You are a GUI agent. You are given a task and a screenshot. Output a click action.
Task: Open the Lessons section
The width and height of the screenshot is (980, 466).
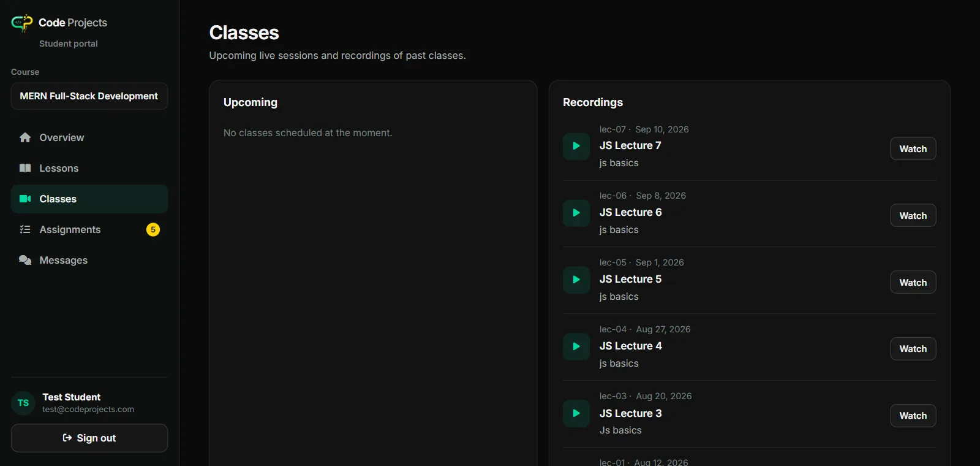[89, 168]
